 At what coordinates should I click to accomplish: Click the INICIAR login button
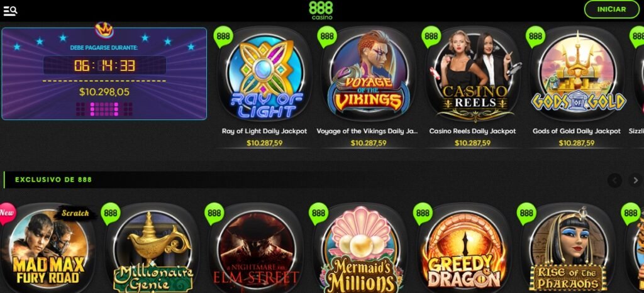coord(611,9)
